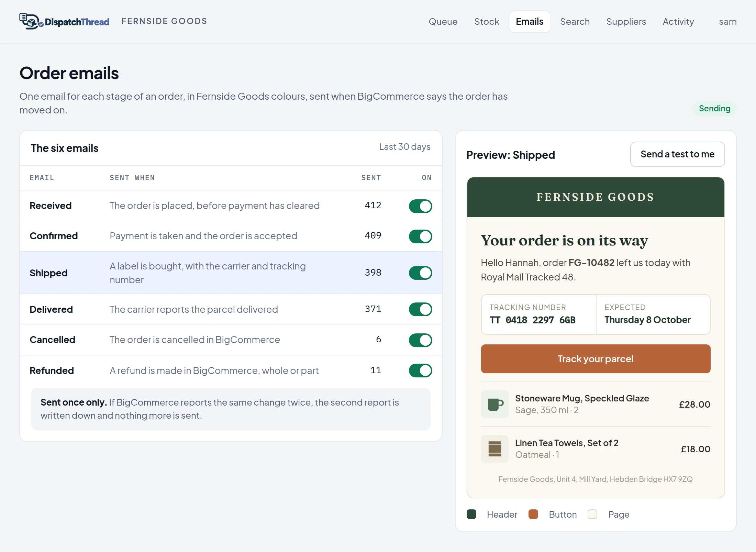Select the Shipped email row

(231, 273)
